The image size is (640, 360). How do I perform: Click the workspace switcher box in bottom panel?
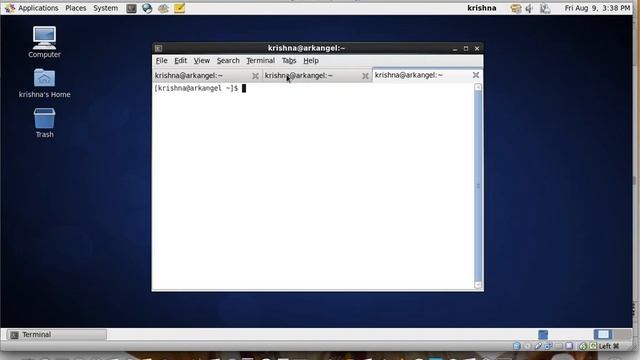click(603, 335)
